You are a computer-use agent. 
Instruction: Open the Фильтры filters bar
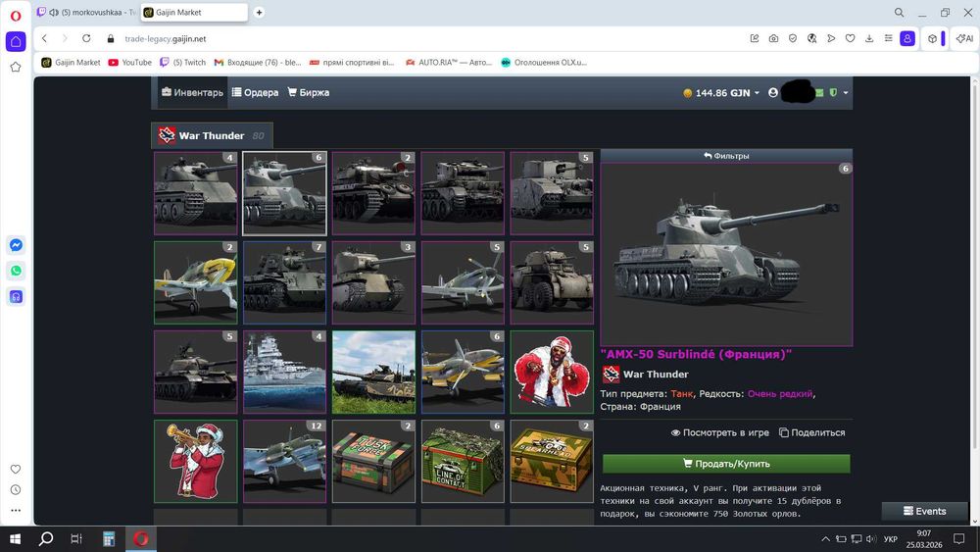pos(726,156)
